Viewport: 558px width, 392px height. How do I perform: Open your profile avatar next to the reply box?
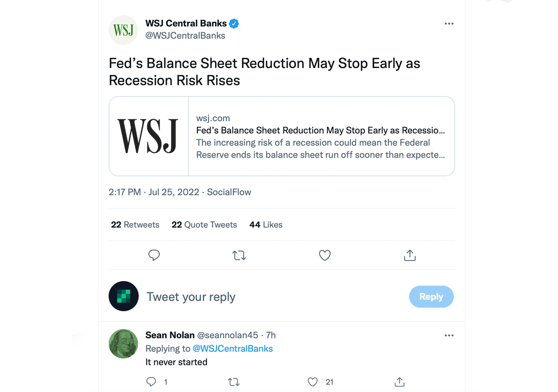(123, 296)
